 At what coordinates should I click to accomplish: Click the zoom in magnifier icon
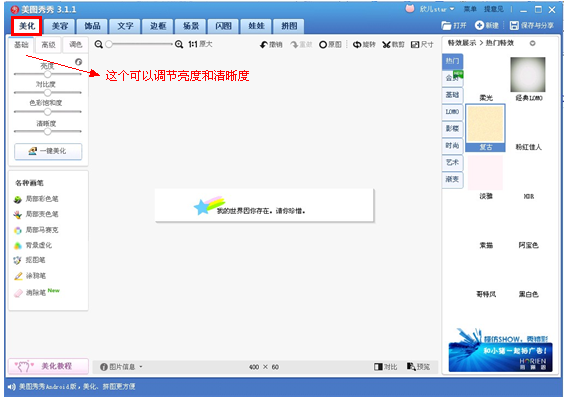[179, 44]
